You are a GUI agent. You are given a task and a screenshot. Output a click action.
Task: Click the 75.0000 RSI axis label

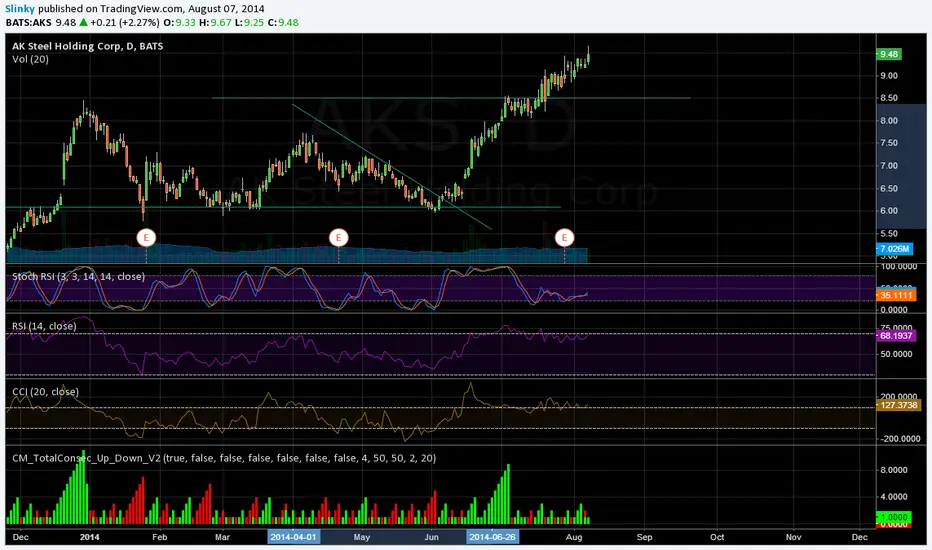coord(896,328)
